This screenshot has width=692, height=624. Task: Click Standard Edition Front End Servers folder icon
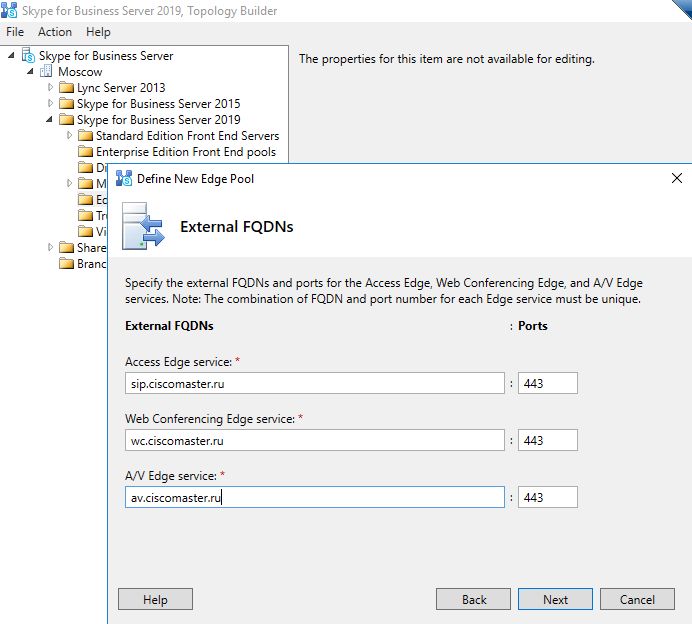(85, 135)
